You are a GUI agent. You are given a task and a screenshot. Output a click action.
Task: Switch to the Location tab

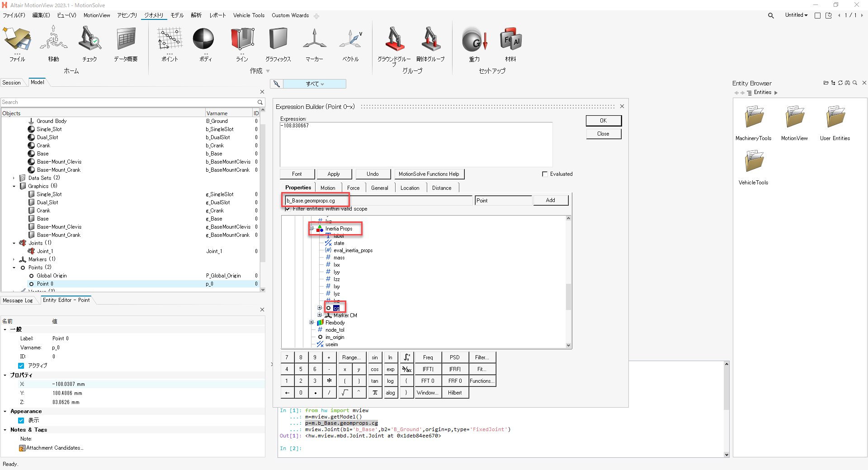click(x=410, y=188)
